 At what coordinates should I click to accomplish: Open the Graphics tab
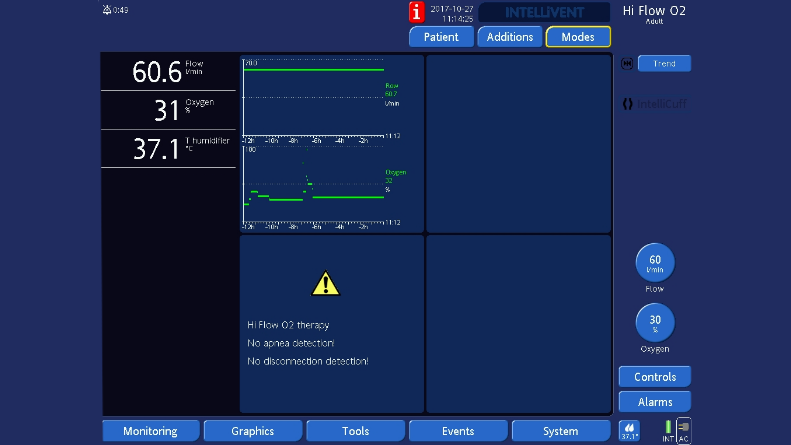click(252, 431)
